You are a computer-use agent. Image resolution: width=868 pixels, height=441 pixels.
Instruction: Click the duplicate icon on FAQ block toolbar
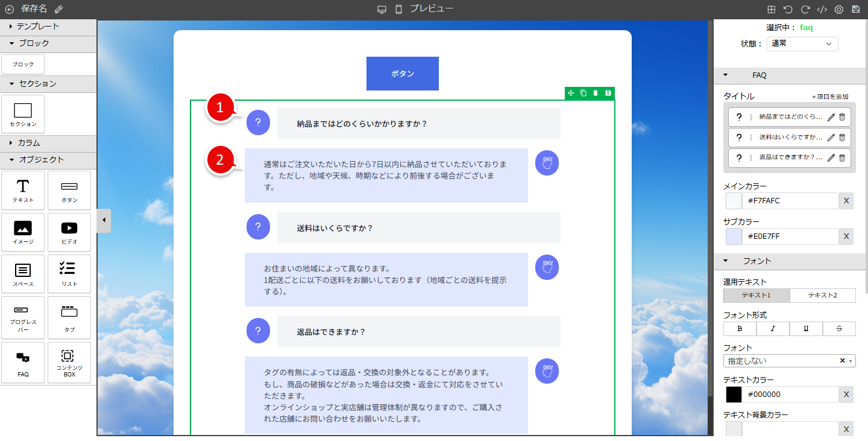(583, 93)
